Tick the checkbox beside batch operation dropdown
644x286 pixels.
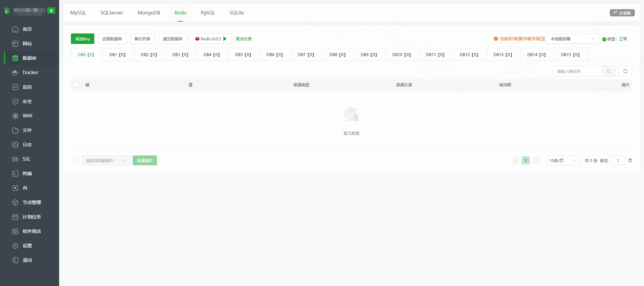point(77,160)
